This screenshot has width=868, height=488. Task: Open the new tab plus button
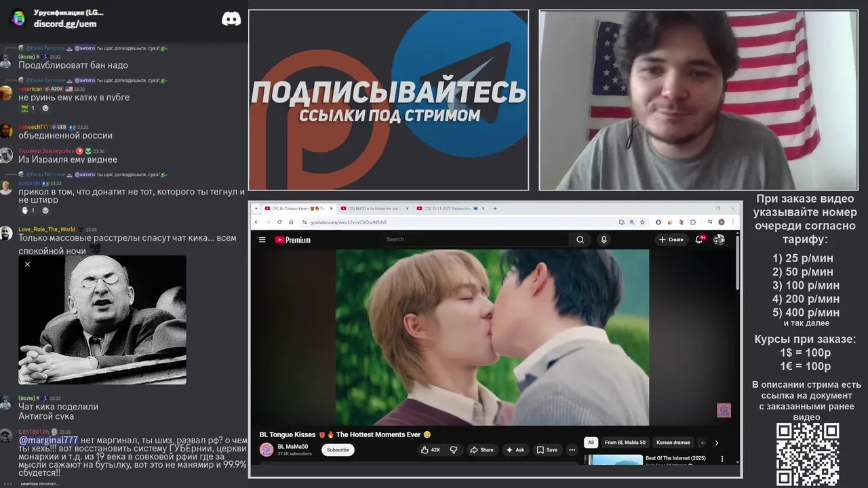(495, 208)
